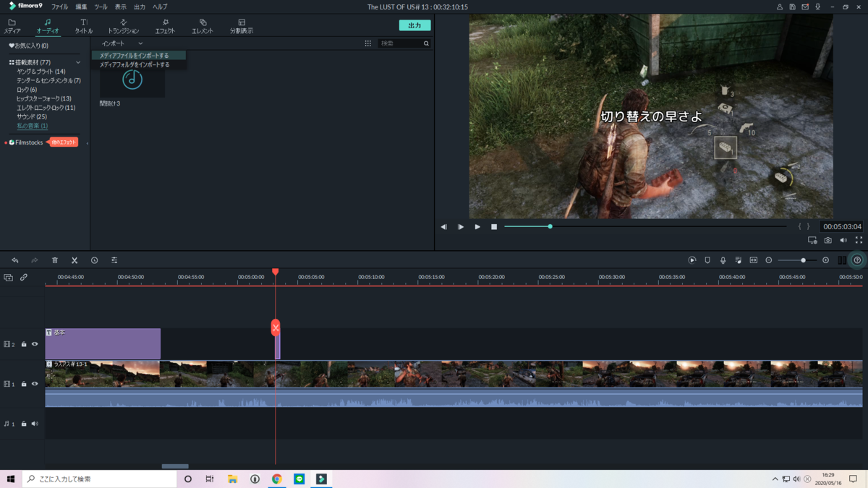Open the ツール menu
The width and height of the screenshot is (868, 488).
(101, 7)
